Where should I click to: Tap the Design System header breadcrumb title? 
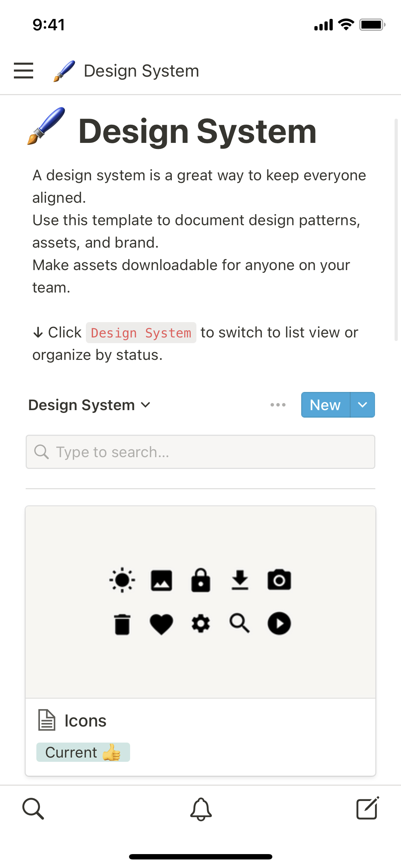click(x=141, y=71)
